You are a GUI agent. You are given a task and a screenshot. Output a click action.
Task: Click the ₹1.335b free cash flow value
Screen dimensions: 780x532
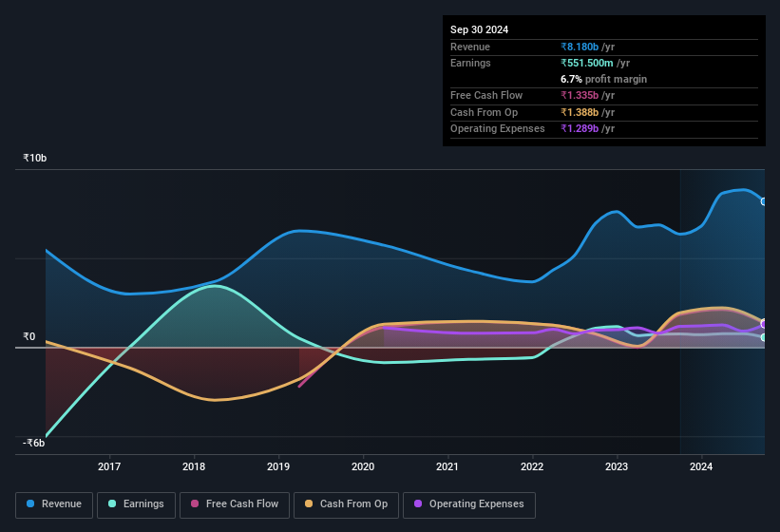coord(580,95)
